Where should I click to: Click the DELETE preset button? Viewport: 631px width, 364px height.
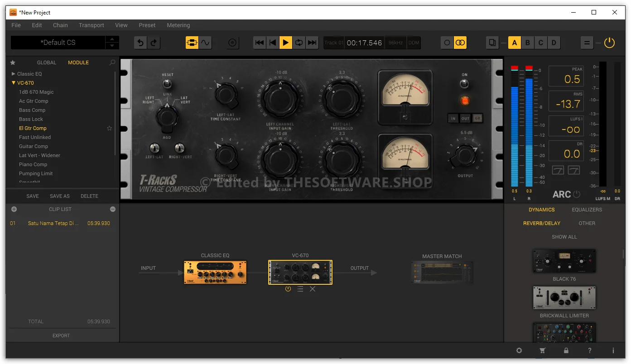click(89, 196)
